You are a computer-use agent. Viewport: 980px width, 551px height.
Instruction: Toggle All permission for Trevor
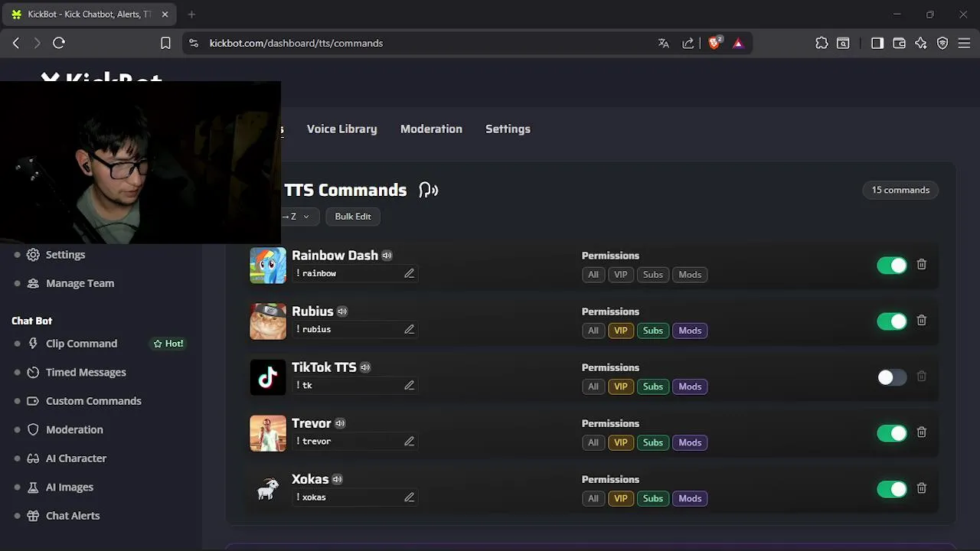click(x=593, y=442)
